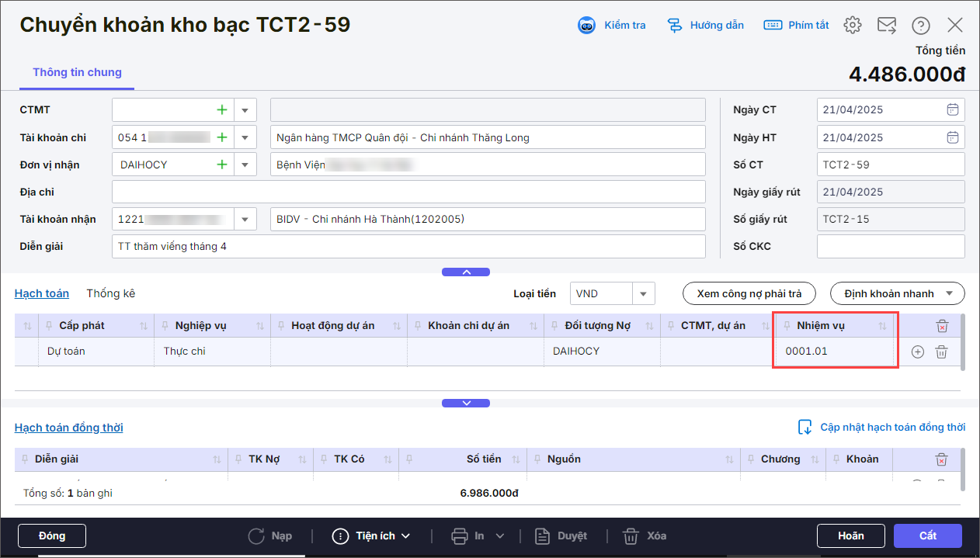Switch to the Thống kê tab

coord(110,293)
